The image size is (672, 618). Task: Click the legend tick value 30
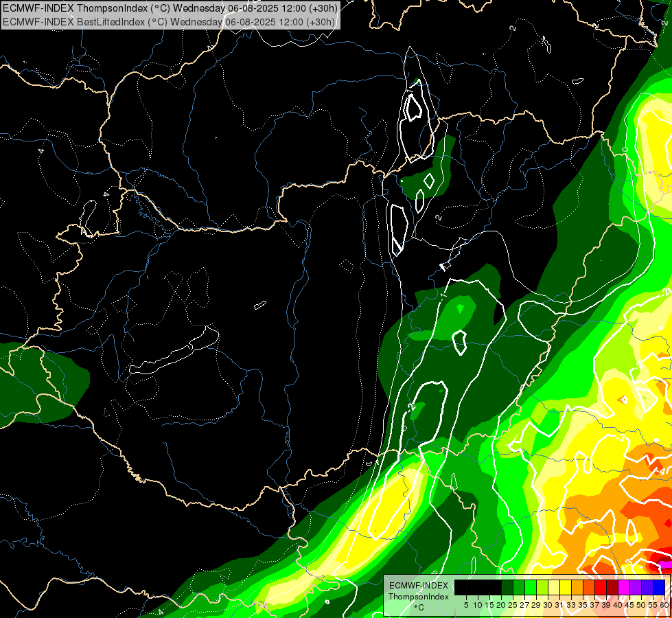coord(548,605)
